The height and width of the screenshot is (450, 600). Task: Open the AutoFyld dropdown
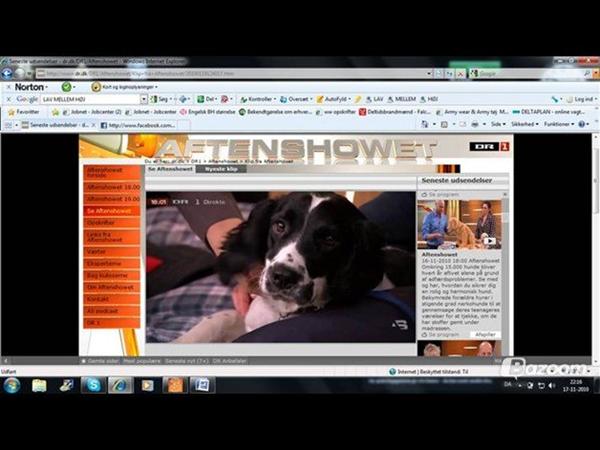point(333,99)
